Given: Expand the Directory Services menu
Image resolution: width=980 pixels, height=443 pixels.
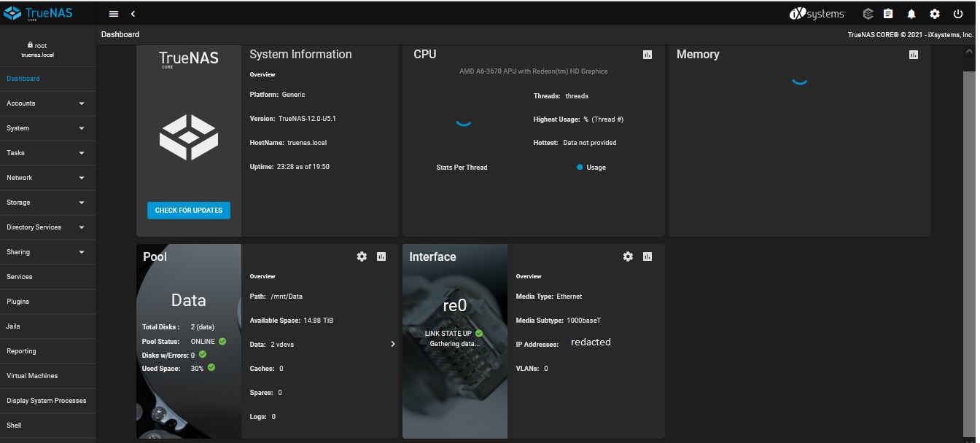Looking at the screenshot, I should click(x=47, y=227).
